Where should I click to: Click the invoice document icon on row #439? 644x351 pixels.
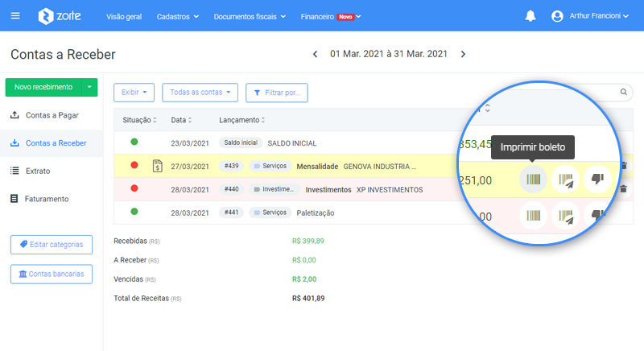158,167
